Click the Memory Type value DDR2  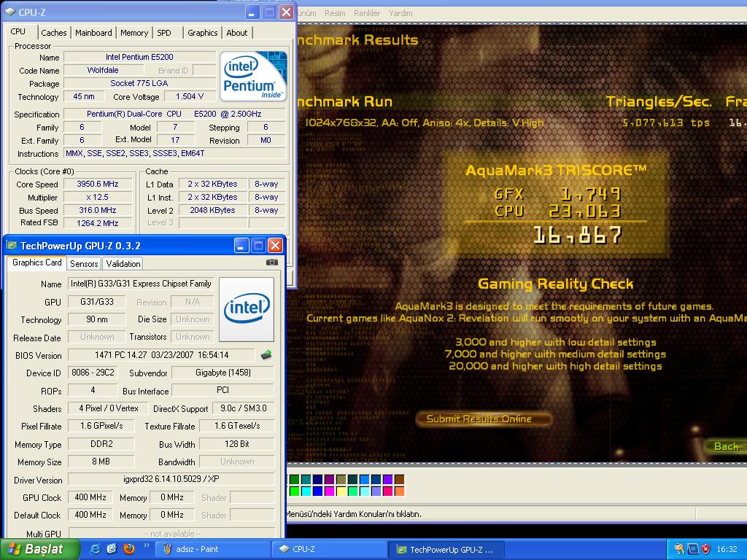[x=101, y=444]
